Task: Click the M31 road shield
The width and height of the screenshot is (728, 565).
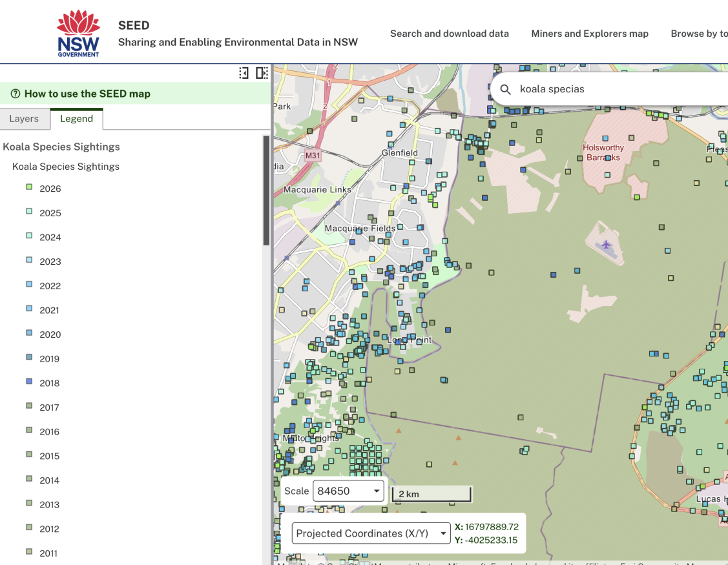Action: pyautogui.click(x=313, y=156)
